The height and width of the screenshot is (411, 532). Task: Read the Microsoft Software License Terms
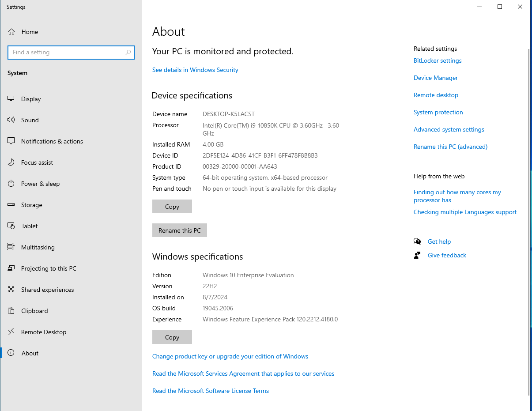pyautogui.click(x=211, y=391)
